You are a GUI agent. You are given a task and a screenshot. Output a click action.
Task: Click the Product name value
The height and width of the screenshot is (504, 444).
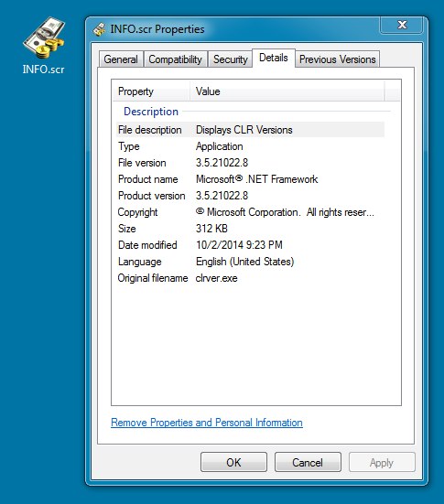(256, 179)
